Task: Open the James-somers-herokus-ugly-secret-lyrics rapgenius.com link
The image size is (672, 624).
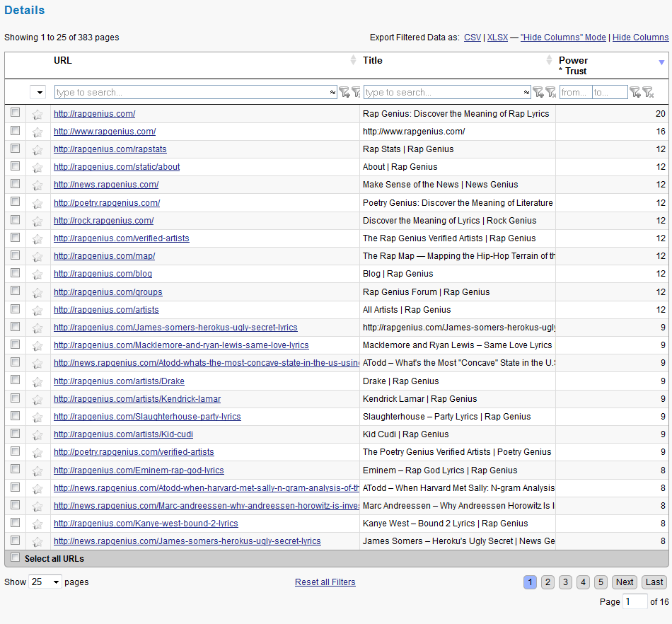Action: (x=175, y=328)
